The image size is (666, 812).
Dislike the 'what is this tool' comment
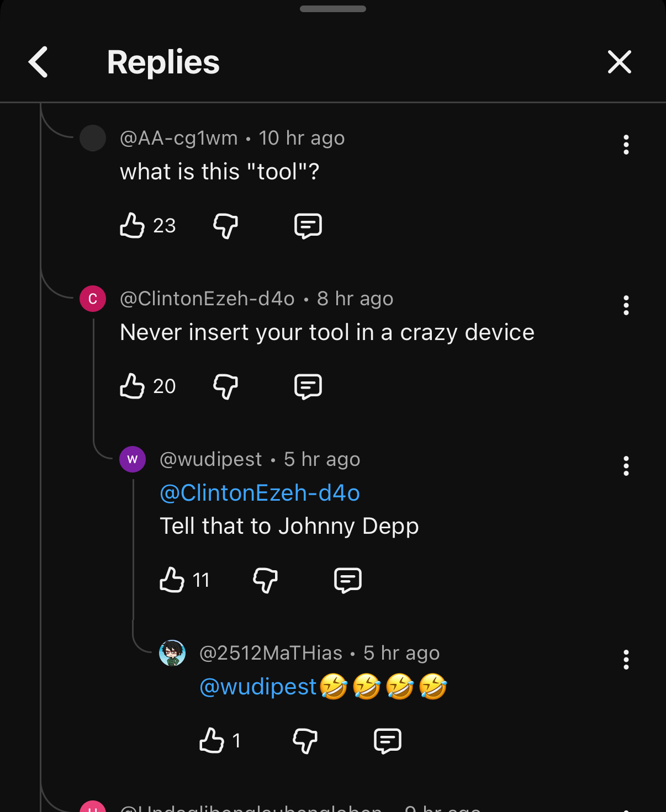coord(225,225)
